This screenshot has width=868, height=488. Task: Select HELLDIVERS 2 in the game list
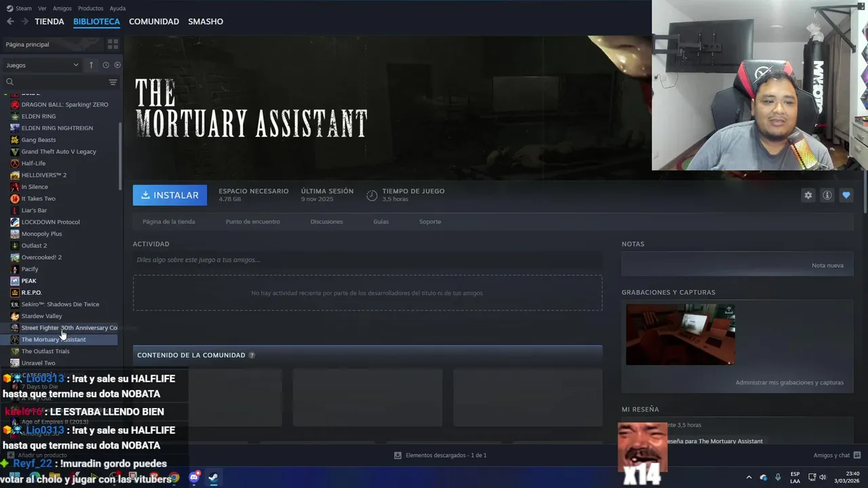pos(43,175)
